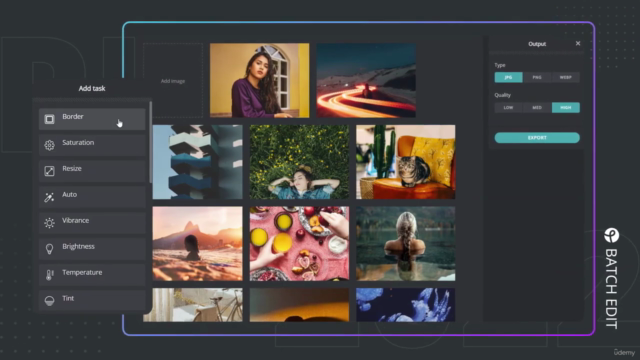Choose the Temperature task label

point(82,273)
